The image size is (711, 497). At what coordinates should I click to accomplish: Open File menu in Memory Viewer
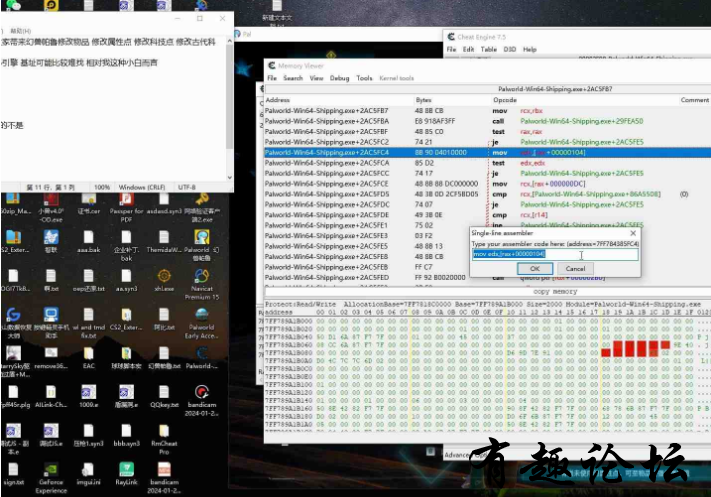(272, 78)
